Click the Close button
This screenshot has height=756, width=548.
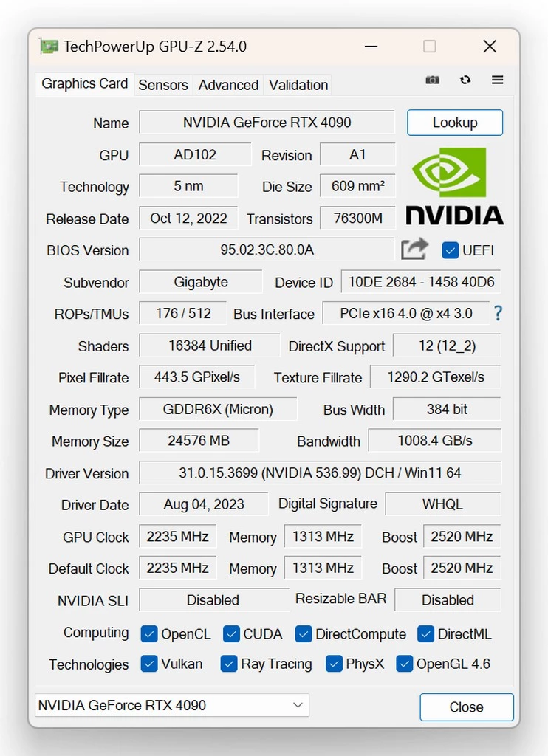click(x=467, y=707)
